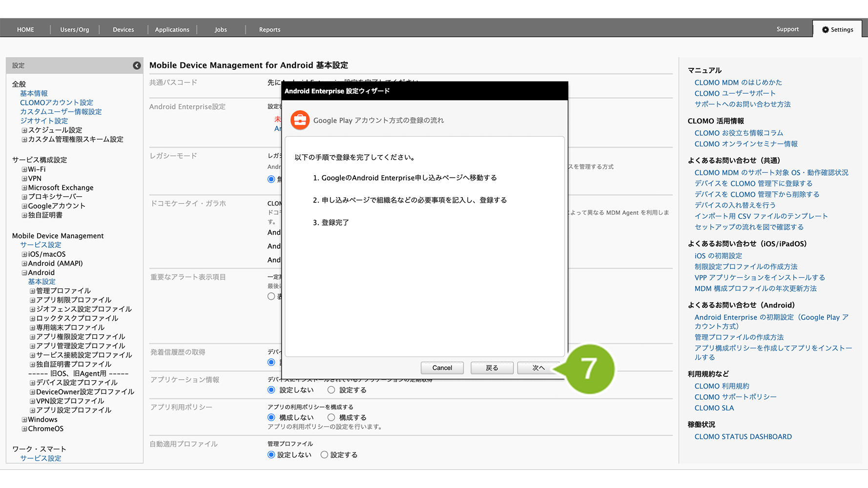Open iOS の初期設定 FAQ link
868x488 pixels.
point(718,256)
